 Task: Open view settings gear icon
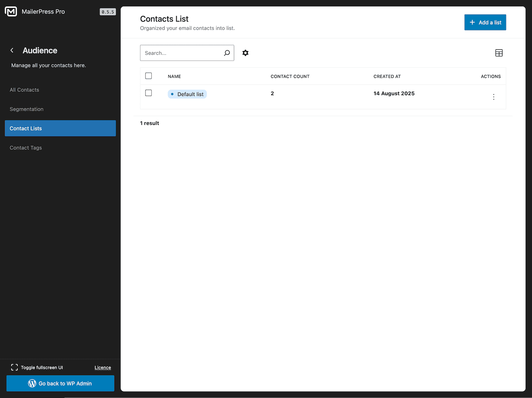click(x=245, y=53)
